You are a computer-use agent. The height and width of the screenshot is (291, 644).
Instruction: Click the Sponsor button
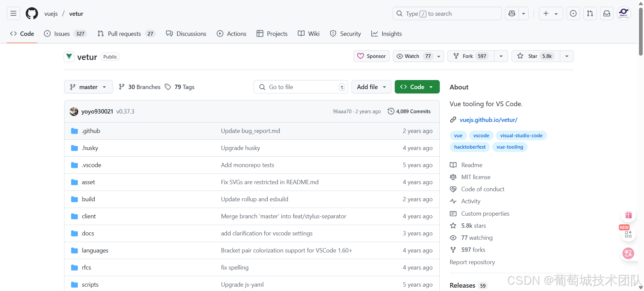click(371, 56)
